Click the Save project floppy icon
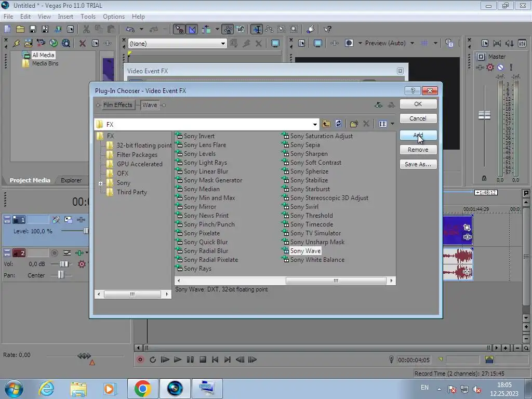This screenshot has width=532, height=399. pos(33,29)
